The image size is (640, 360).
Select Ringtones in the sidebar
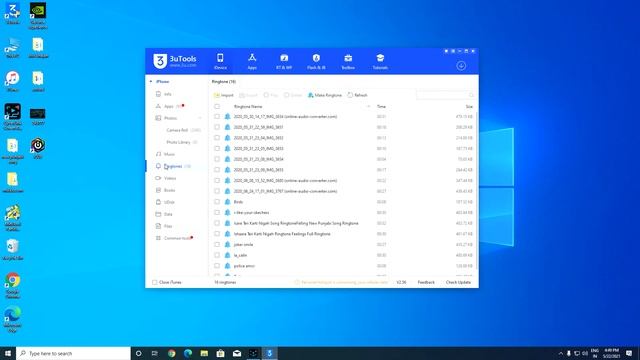173,166
